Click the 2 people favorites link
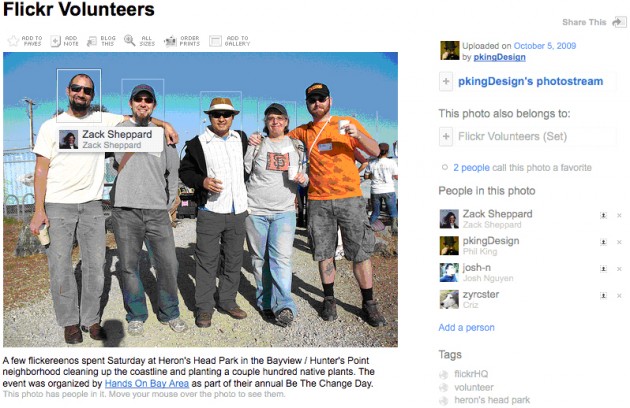 (471, 168)
